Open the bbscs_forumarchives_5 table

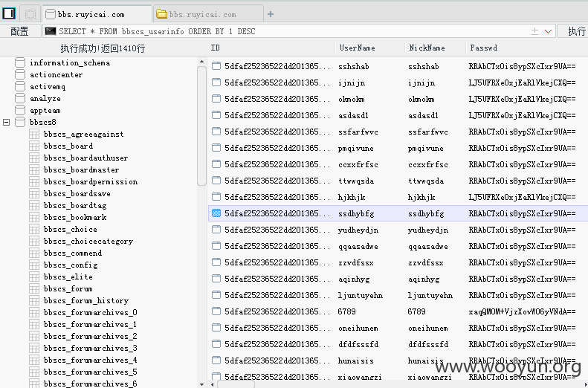pos(91,372)
